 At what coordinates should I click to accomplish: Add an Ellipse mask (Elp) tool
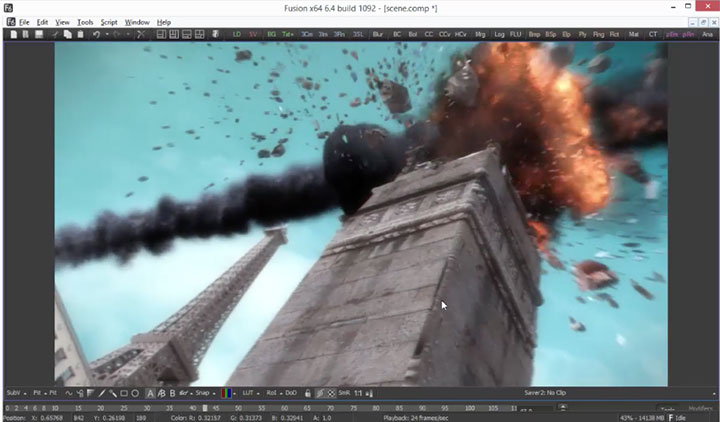pos(567,34)
